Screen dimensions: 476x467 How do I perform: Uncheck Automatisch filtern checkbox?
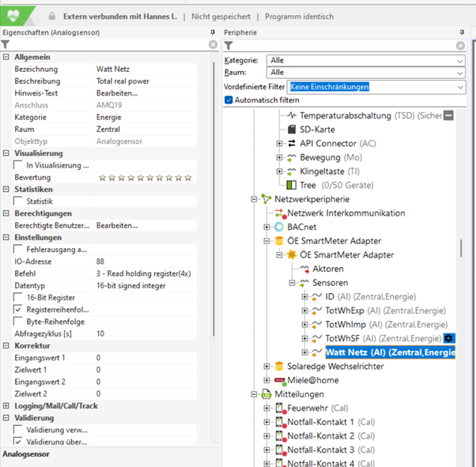229,100
